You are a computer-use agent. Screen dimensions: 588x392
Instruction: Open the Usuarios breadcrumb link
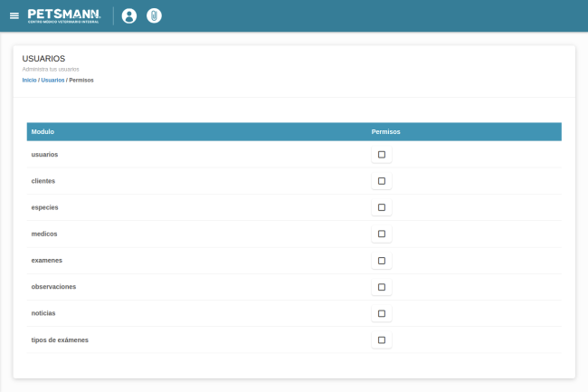coord(52,80)
